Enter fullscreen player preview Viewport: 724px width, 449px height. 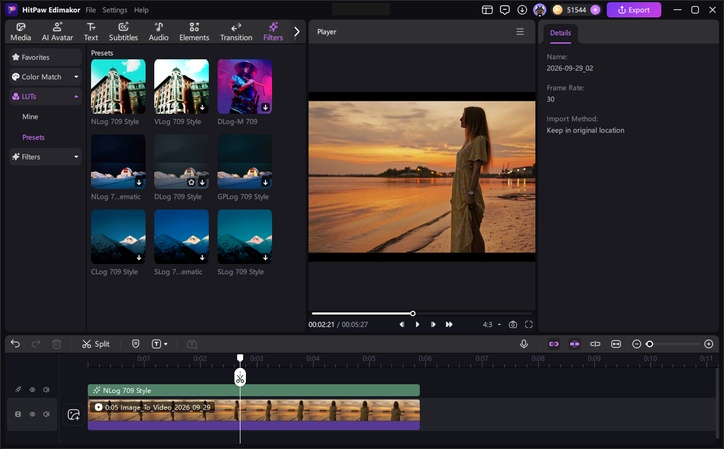[529, 325]
